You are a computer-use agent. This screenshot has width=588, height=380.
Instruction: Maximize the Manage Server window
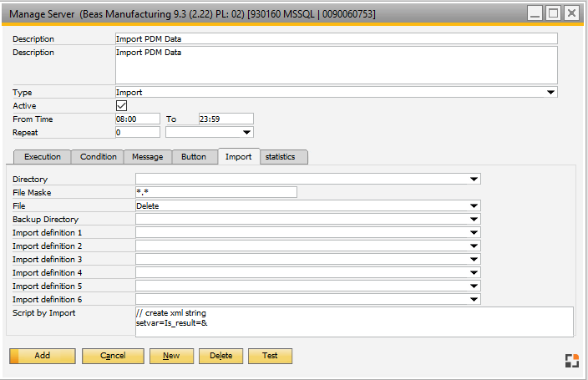coord(552,13)
